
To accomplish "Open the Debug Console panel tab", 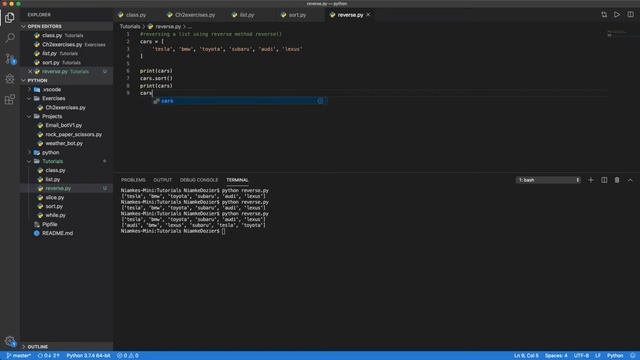I will point(199,180).
